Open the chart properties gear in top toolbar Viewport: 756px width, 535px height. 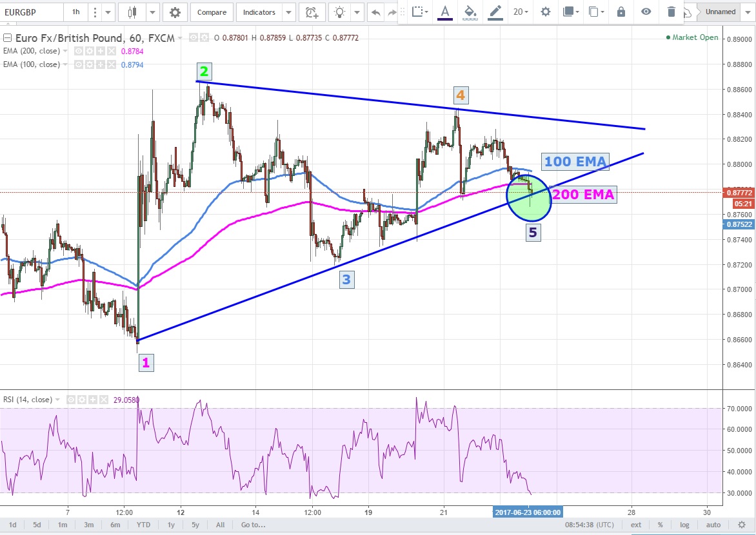(175, 12)
